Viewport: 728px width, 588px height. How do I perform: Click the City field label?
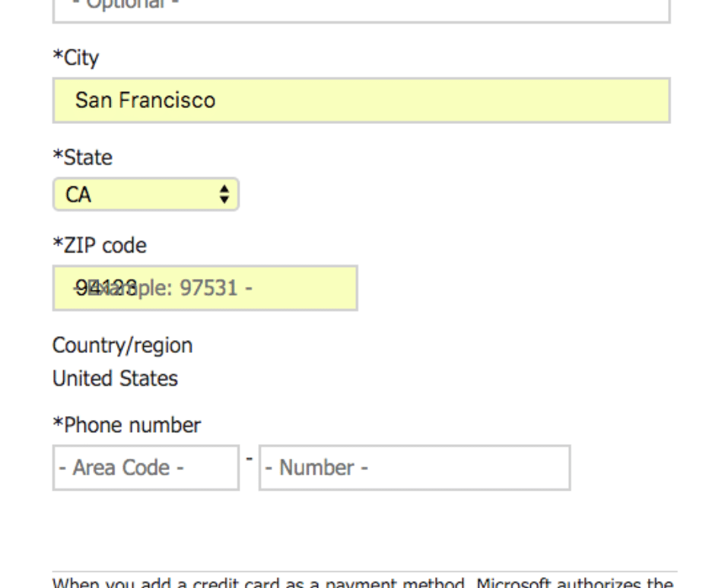point(74,57)
